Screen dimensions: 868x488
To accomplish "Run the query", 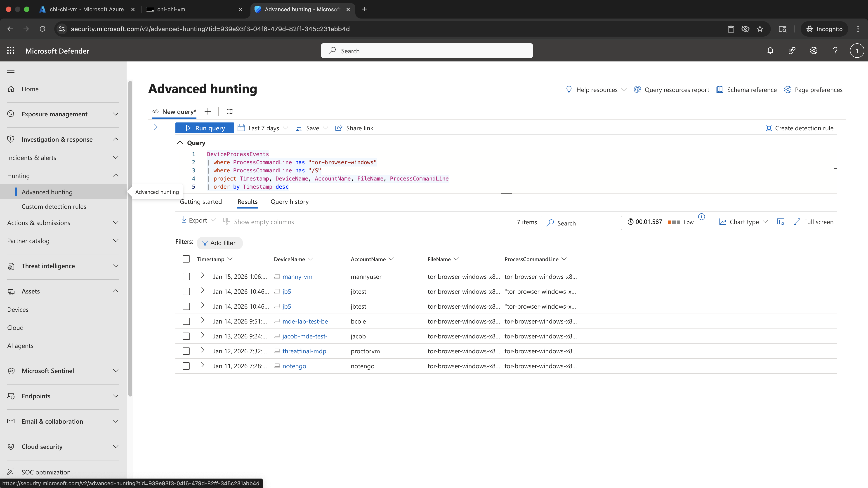I will [x=205, y=128].
